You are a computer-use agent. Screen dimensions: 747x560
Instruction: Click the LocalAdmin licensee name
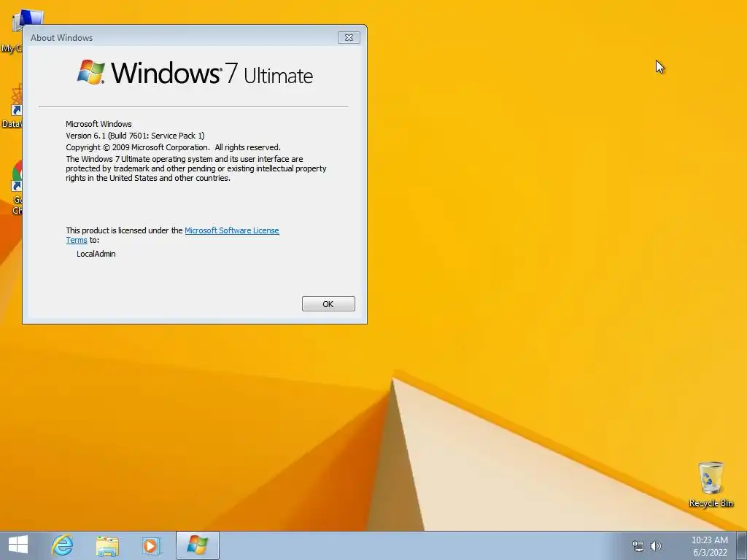pos(96,254)
